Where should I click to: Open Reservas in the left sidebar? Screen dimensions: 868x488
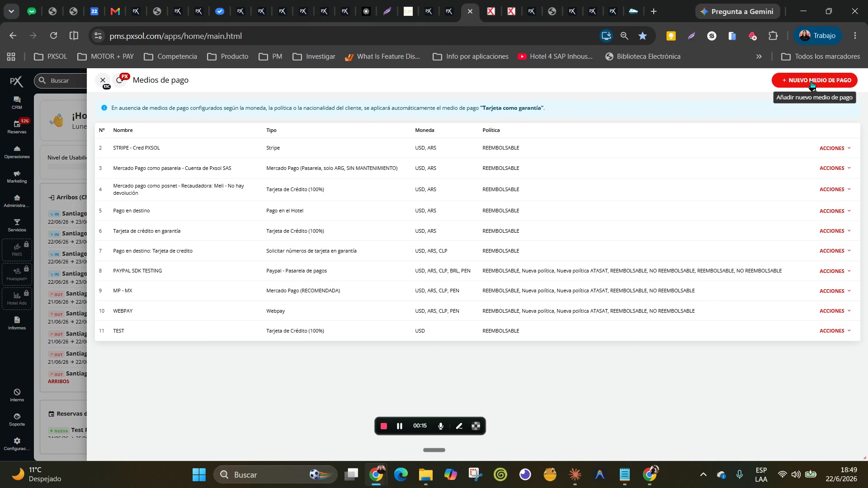pyautogui.click(x=17, y=127)
